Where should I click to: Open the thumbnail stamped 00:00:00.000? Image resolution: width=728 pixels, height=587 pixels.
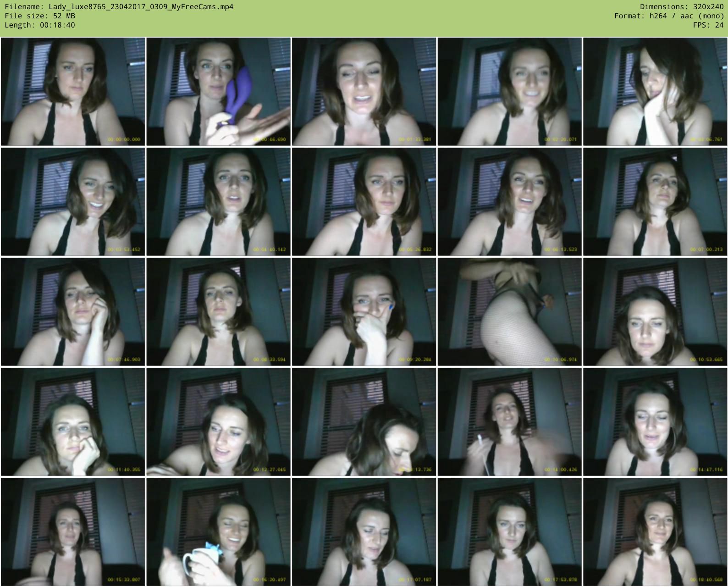click(73, 92)
